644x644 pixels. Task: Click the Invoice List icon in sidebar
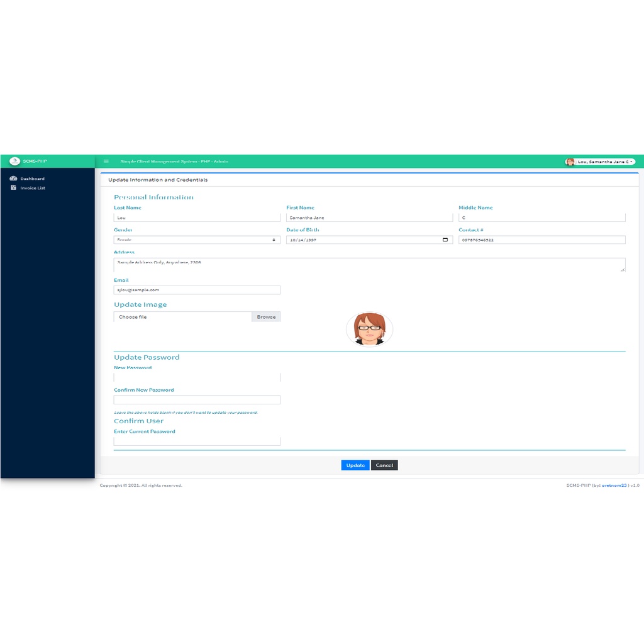[x=13, y=187]
